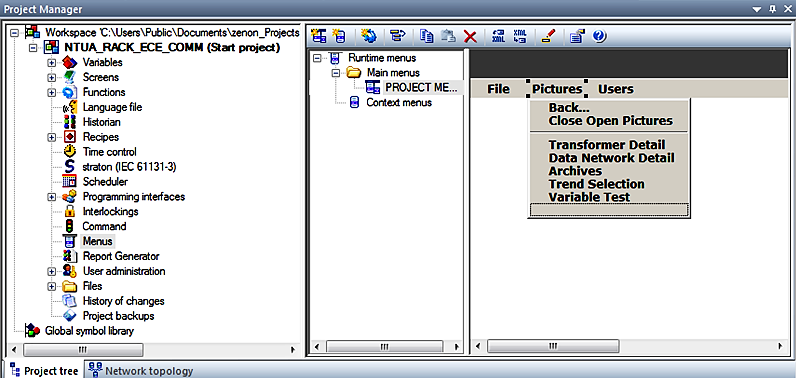This screenshot has width=796, height=378.
Task: Click the menu preview horizontal scrollbar thumb
Action: (552, 346)
